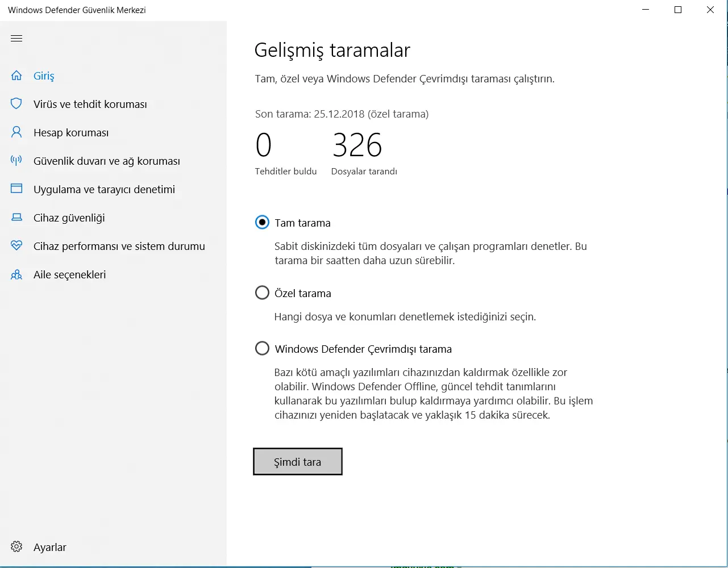Select the Tam tarama radio button
Viewport: 728px width, 568px height.
(262, 223)
